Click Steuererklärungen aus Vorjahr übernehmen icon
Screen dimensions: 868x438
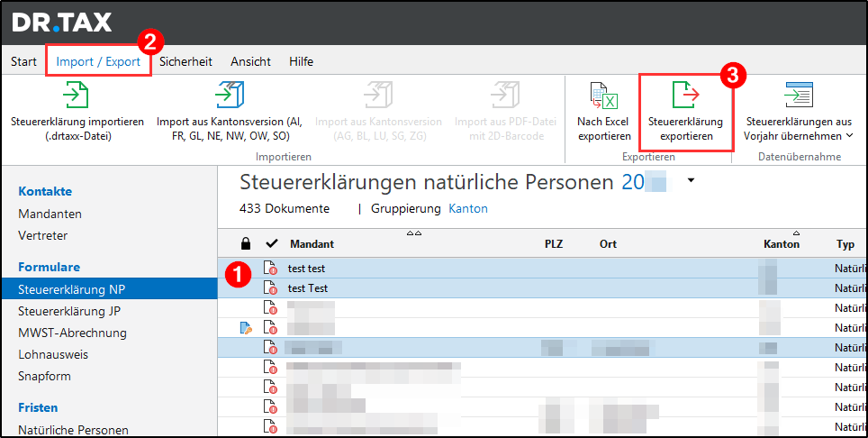tap(798, 96)
